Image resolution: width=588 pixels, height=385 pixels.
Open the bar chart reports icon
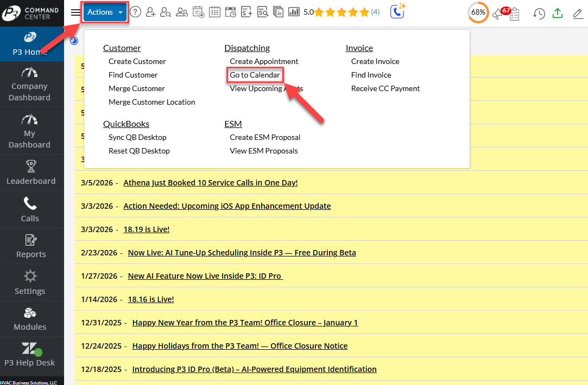(x=294, y=12)
